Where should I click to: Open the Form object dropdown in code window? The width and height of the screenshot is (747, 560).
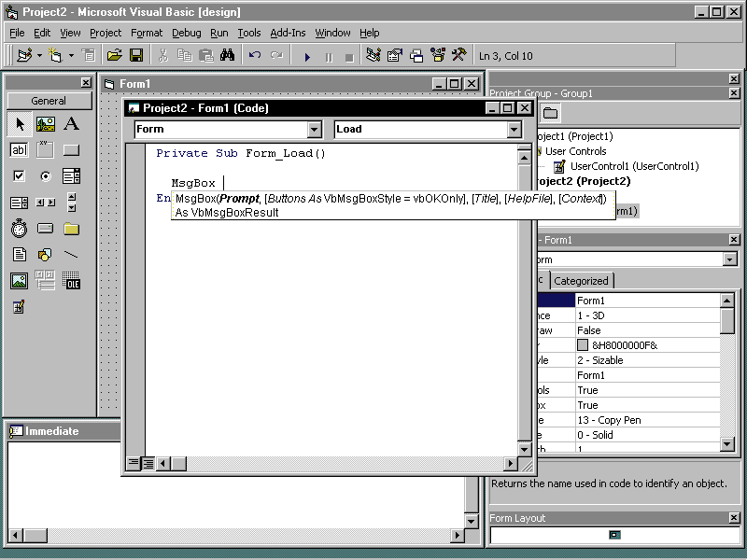315,129
